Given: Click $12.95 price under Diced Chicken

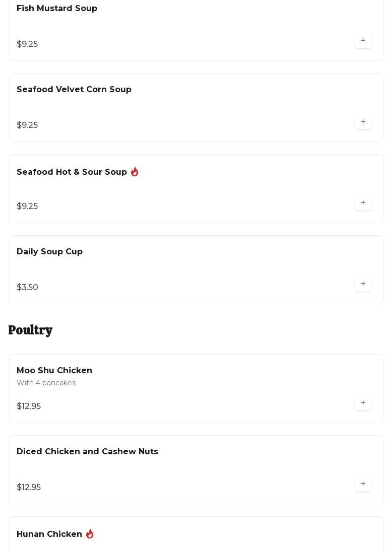Looking at the screenshot, I should (x=29, y=488).
